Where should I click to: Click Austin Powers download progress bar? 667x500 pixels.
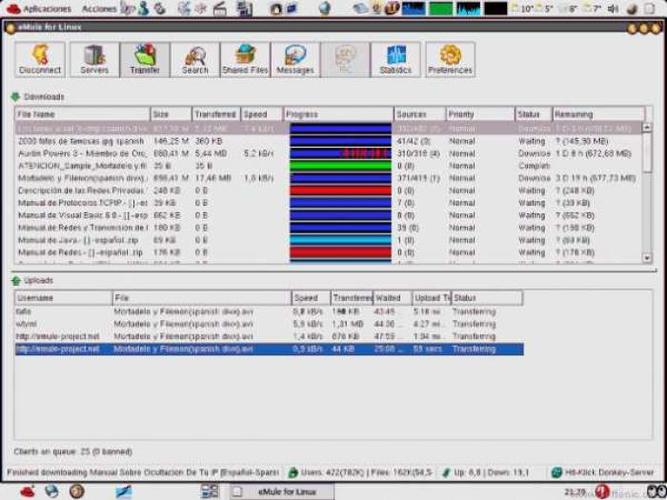coord(340,154)
